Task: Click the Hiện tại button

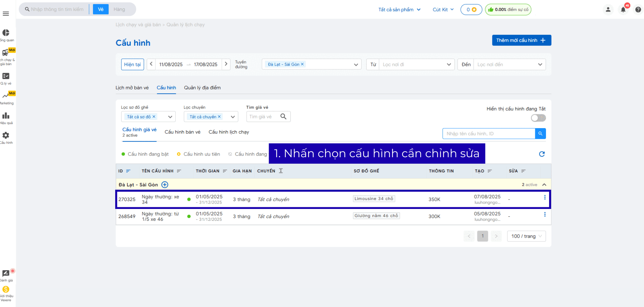Action: (x=132, y=65)
